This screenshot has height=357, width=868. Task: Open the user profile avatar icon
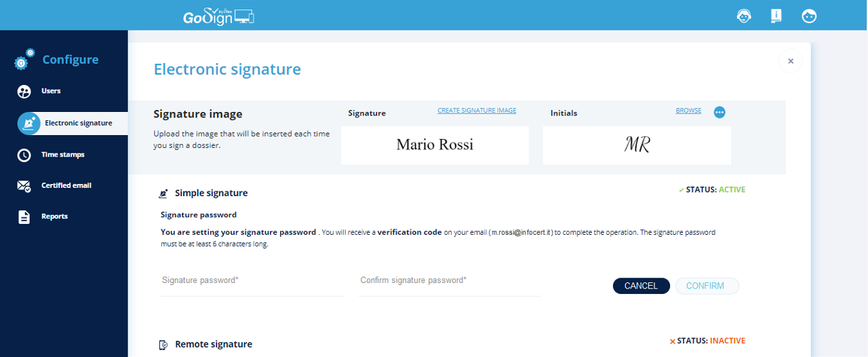(x=809, y=16)
